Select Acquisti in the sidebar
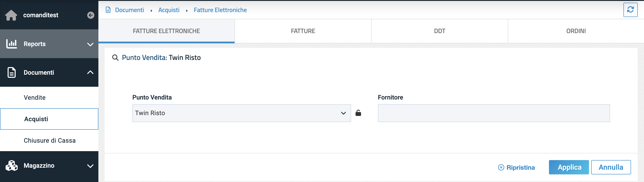Screen dimensions: 644x182 tap(49, 119)
